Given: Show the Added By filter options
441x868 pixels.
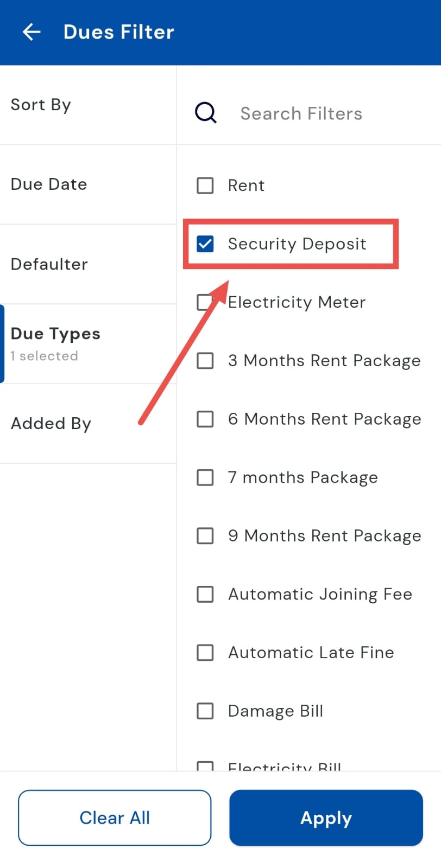Looking at the screenshot, I should [88, 424].
